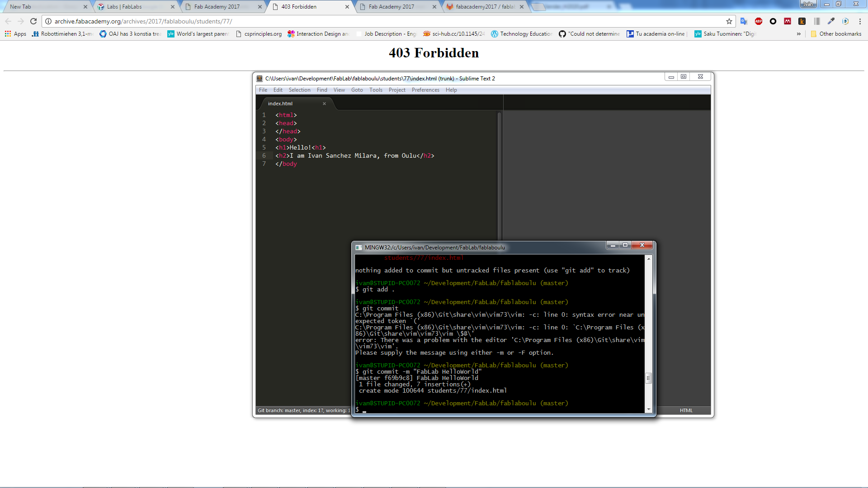Open the World's largest parent bookmark
The height and width of the screenshot is (488, 868).
[x=198, y=34]
